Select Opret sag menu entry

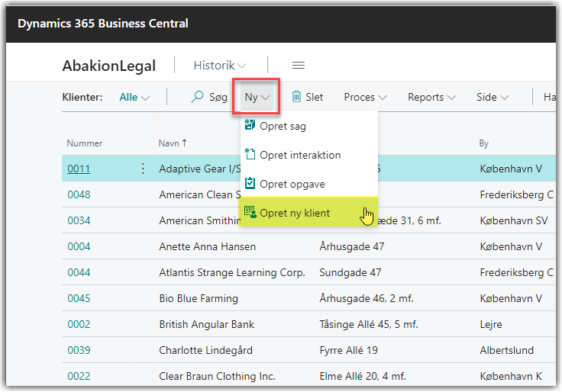pos(309,126)
